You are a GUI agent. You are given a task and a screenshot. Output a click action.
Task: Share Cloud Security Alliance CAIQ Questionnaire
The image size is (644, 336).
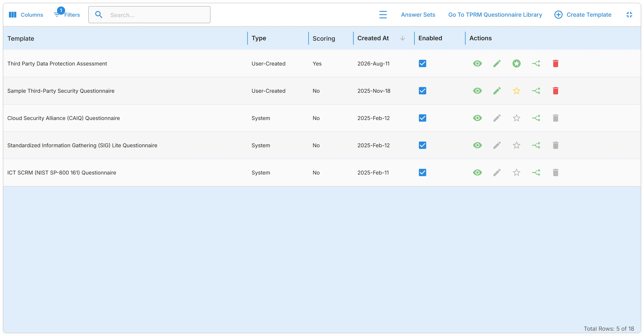(536, 118)
